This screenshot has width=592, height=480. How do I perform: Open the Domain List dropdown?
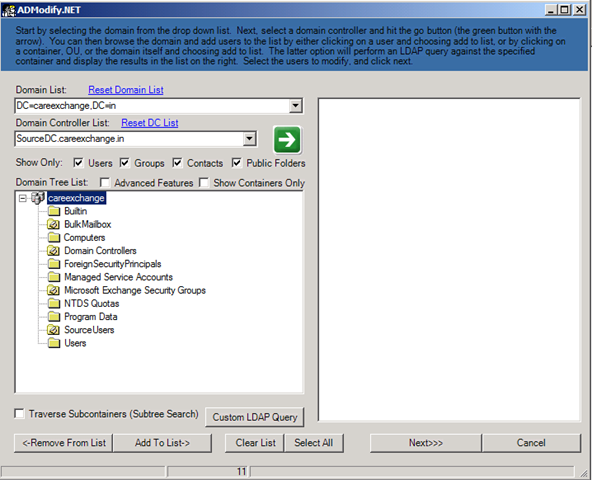(296, 106)
